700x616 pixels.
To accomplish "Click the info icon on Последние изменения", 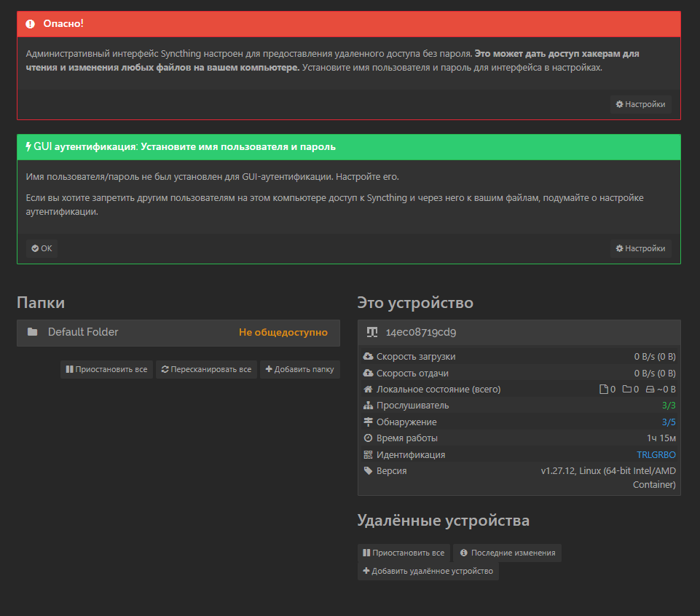I will [x=464, y=553].
